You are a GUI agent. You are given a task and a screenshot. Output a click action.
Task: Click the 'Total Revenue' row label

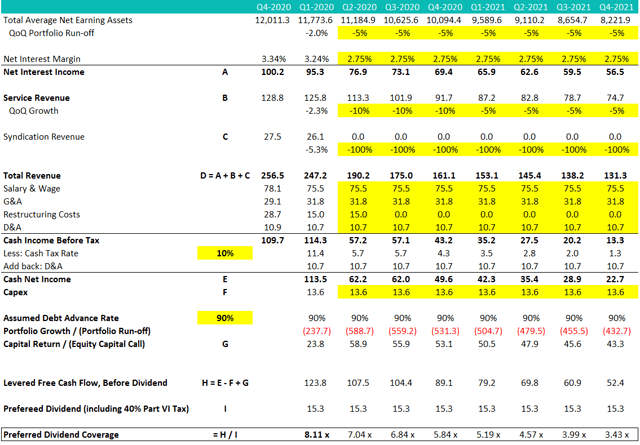pos(32,176)
